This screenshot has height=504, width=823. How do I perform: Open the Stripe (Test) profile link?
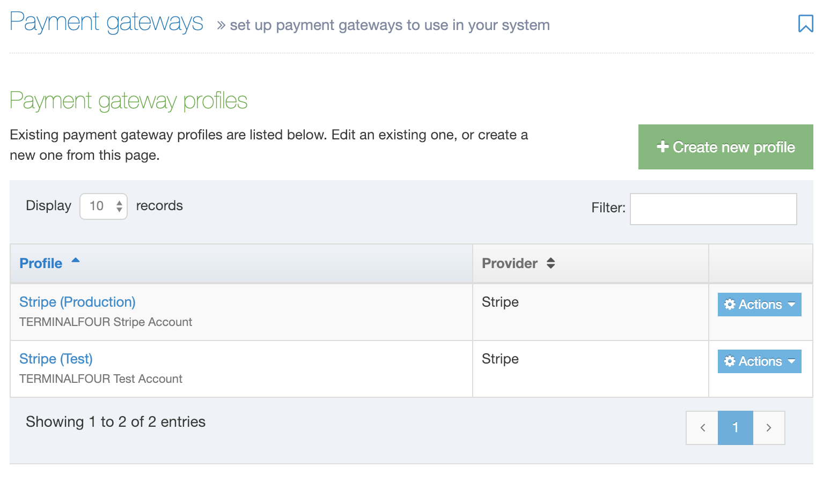(56, 359)
